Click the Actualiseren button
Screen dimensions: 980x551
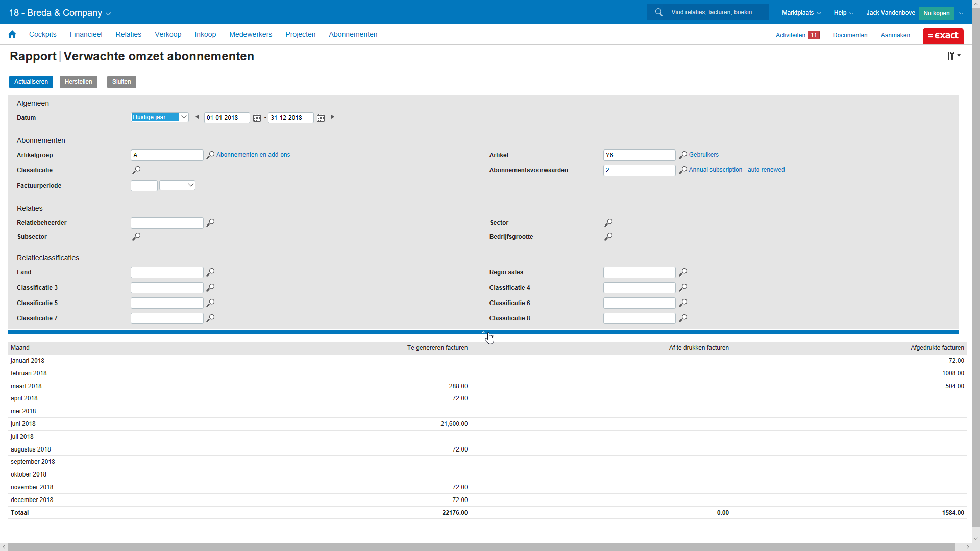pos(31,82)
